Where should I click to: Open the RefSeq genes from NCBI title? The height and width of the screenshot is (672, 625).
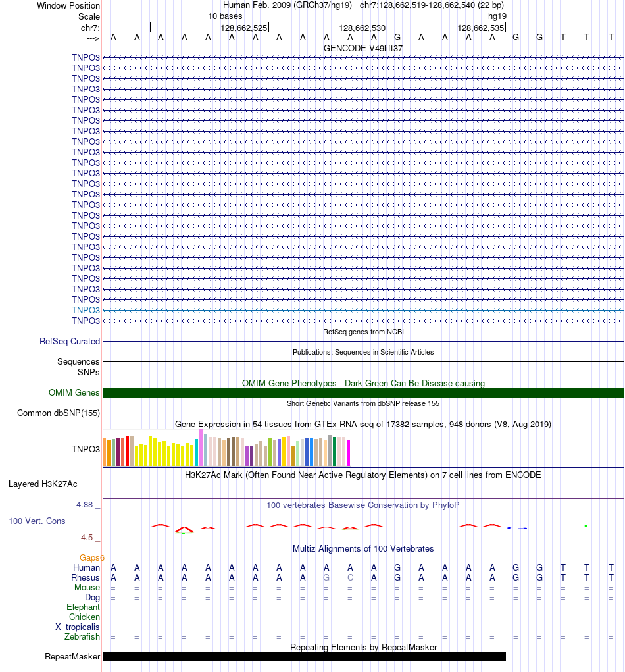point(363,332)
